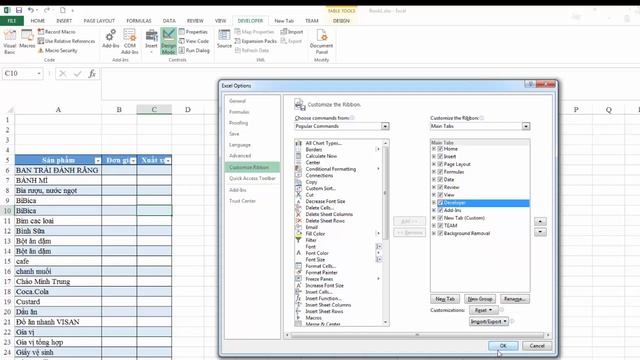Image resolution: width=640 pixels, height=360 pixels.
Task: Select Fill Color command in list
Action: pos(315,233)
